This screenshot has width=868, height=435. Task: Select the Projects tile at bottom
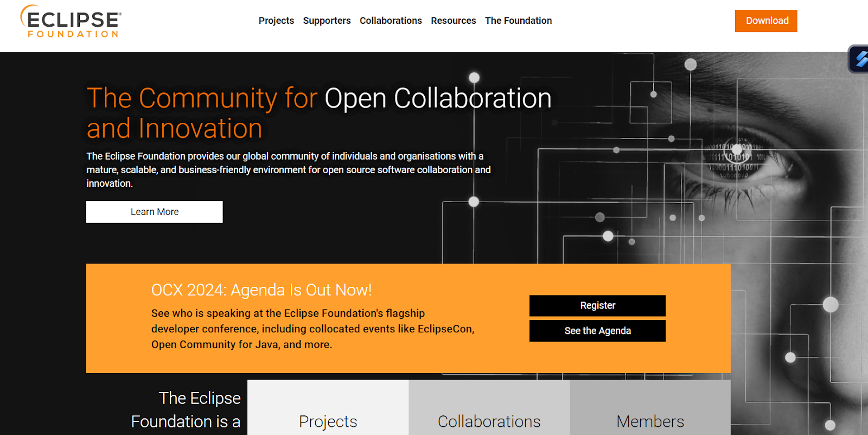point(328,407)
